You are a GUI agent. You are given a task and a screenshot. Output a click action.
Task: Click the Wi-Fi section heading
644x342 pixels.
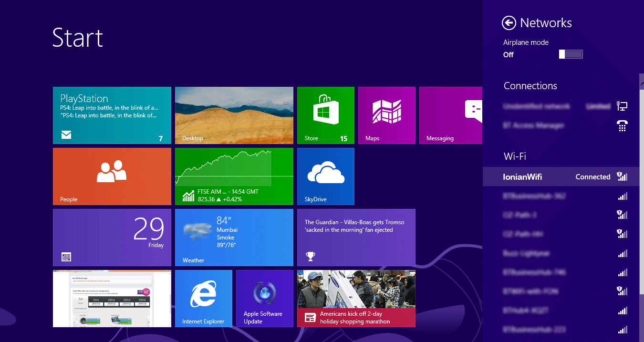[515, 156]
